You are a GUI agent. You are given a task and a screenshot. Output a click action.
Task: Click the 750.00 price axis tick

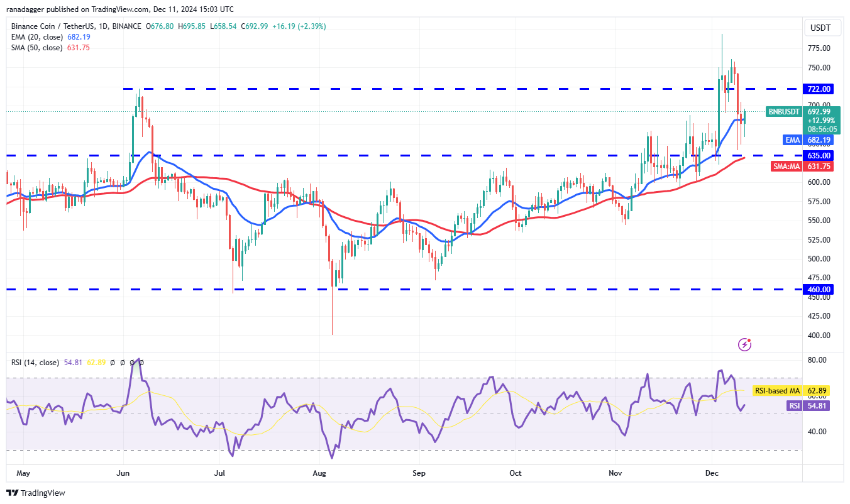click(x=819, y=68)
